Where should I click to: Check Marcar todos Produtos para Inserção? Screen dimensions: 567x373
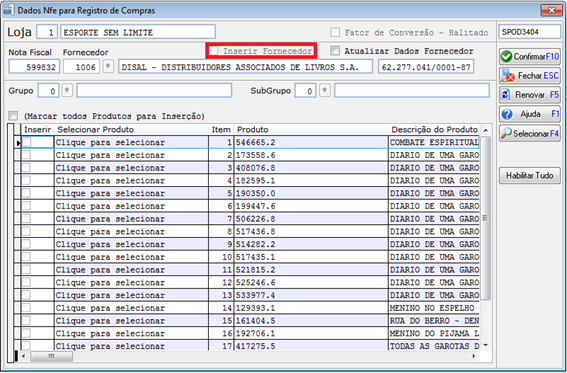pyautogui.click(x=13, y=116)
